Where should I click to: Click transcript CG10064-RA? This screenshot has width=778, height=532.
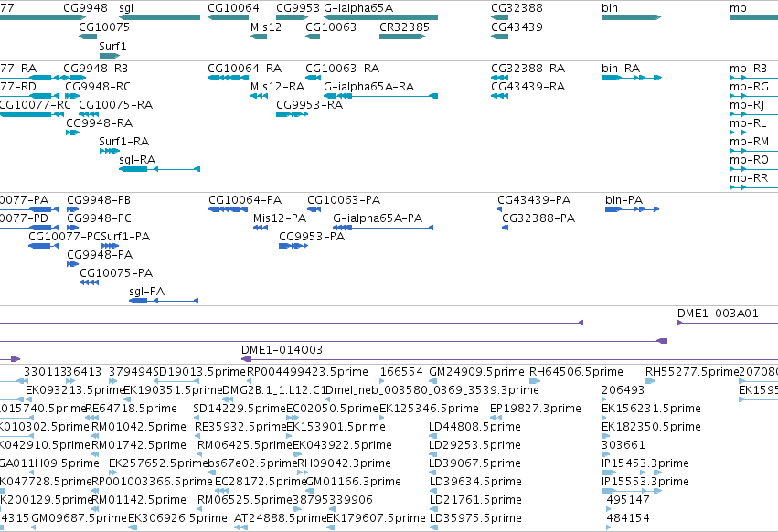228,78
